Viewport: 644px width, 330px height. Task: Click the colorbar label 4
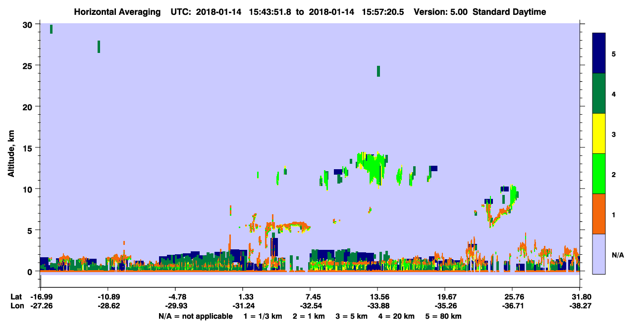coord(614,94)
